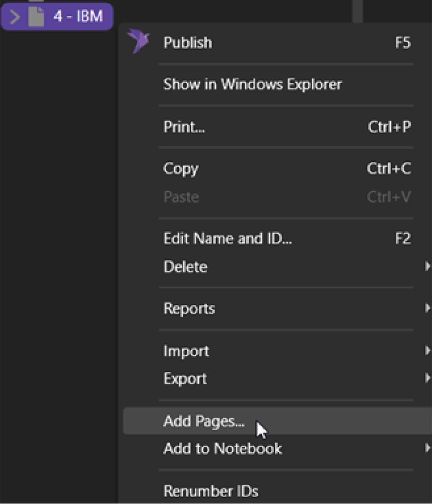Expand the 4 - IBM tree node chevron
Viewport: 432px width, 504px height.
[14, 17]
